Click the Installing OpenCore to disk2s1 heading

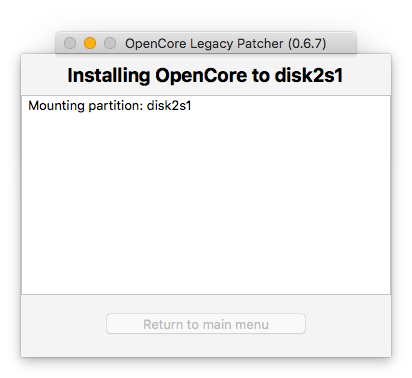[205, 75]
